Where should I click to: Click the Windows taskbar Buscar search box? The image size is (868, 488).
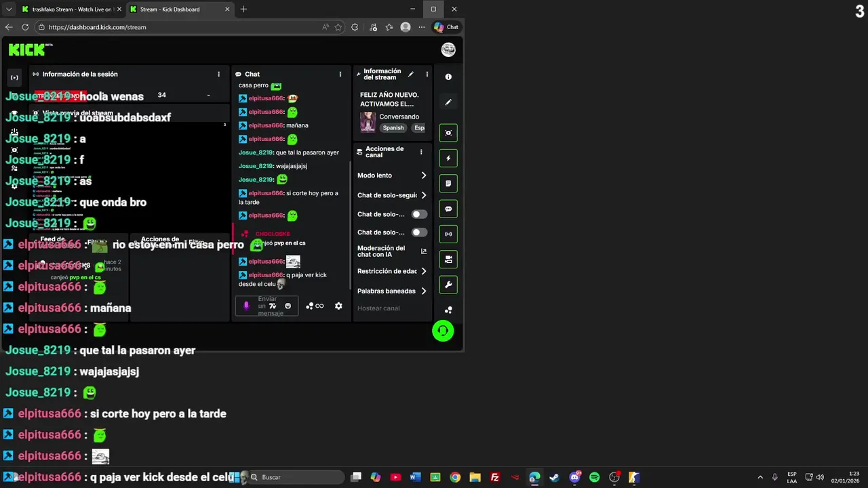click(x=297, y=477)
